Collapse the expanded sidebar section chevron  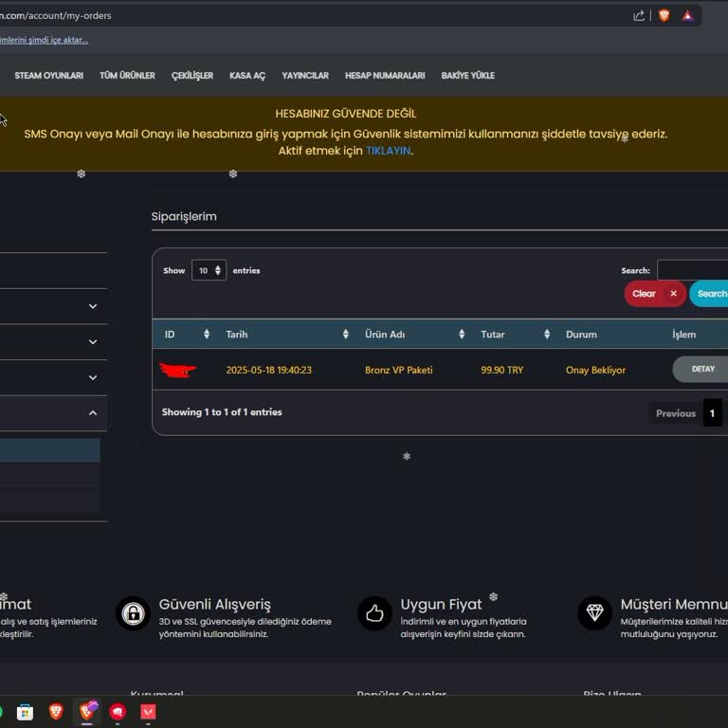pyautogui.click(x=93, y=413)
